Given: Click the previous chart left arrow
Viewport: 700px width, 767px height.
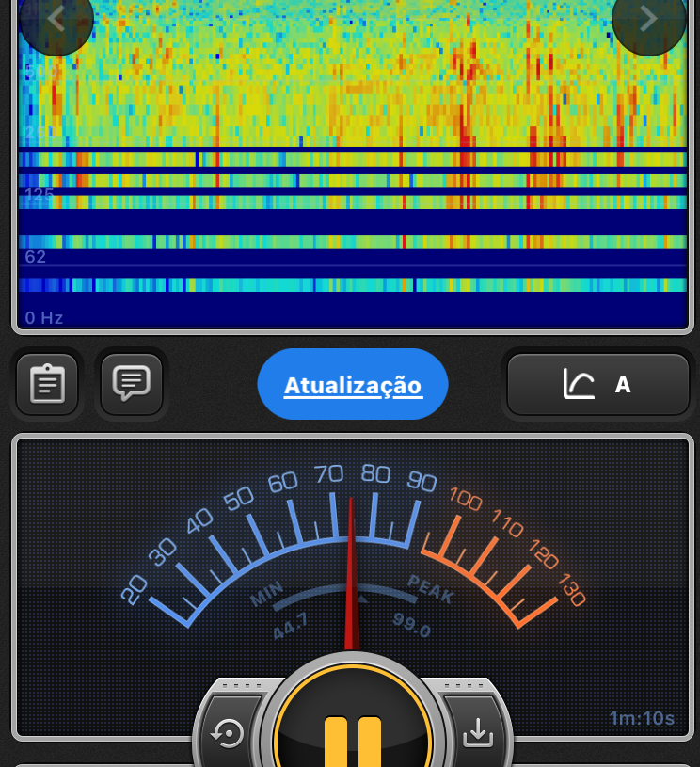Looking at the screenshot, I should pos(56,19).
